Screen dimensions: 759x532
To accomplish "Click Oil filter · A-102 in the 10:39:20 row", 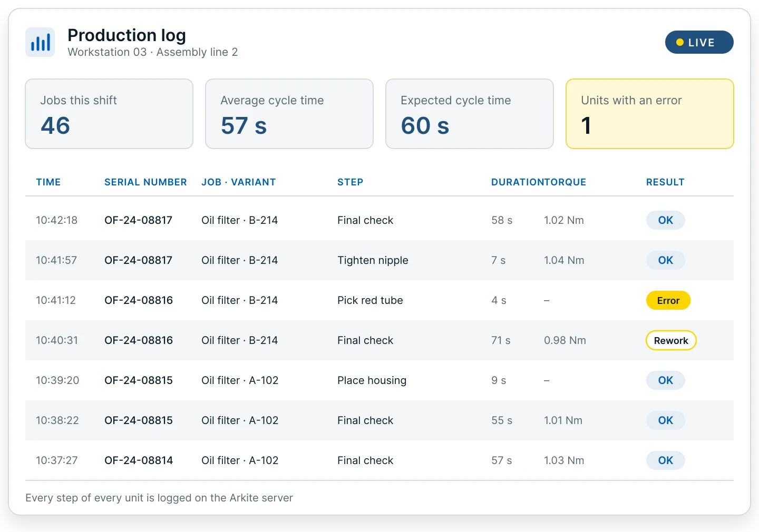I will pyautogui.click(x=240, y=380).
